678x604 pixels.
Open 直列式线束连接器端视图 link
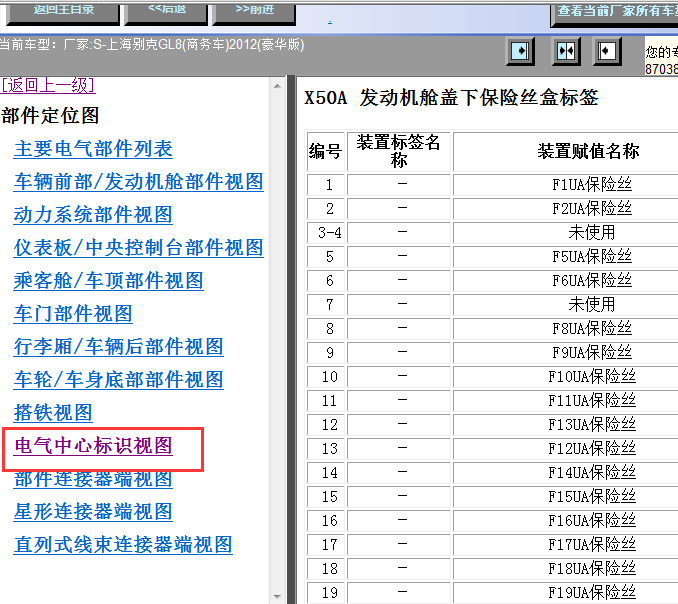click(123, 545)
